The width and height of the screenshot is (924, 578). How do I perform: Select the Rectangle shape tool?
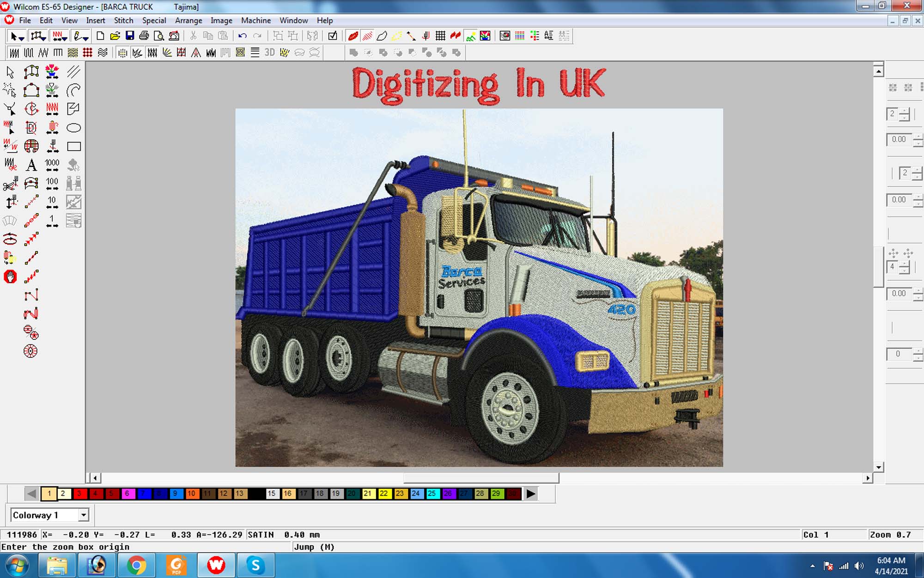click(x=73, y=147)
